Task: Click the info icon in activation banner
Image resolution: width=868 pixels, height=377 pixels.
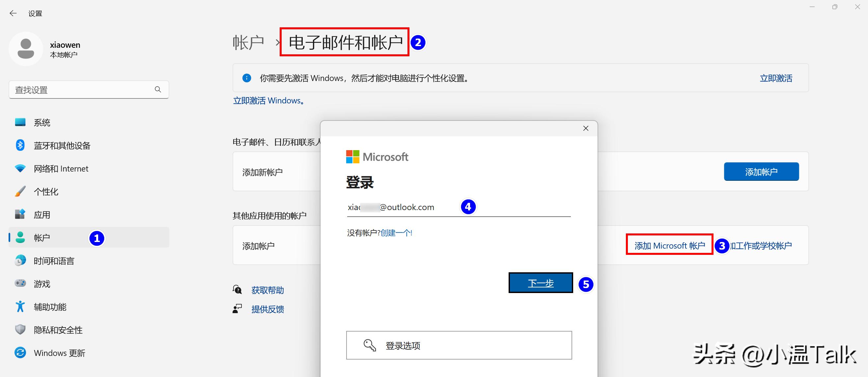Action: tap(247, 78)
